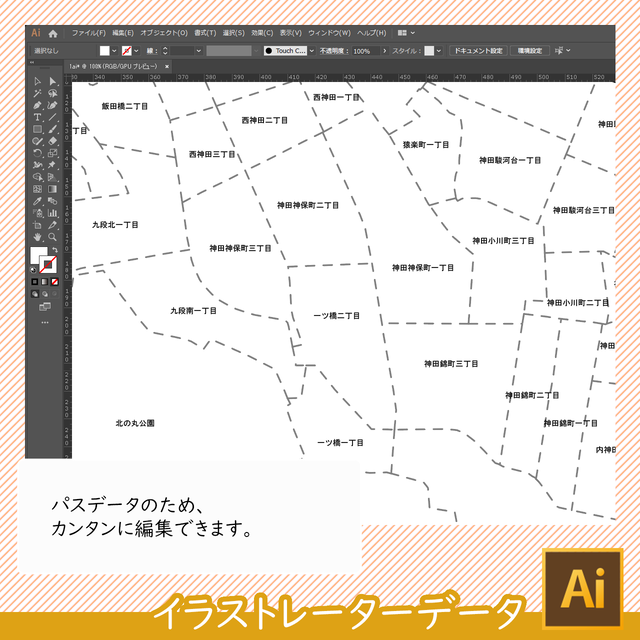Screen dimensions: 640x640
Task: Select the Rectangle tool
Action: point(37,129)
